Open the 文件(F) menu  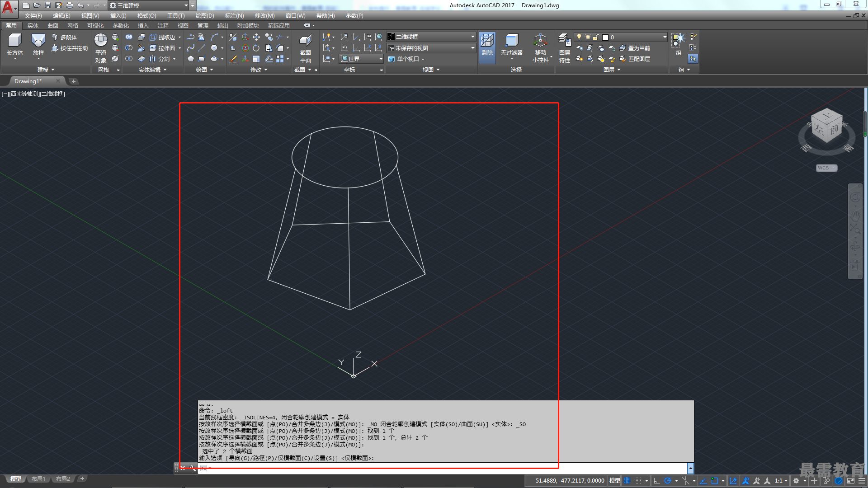click(33, 16)
